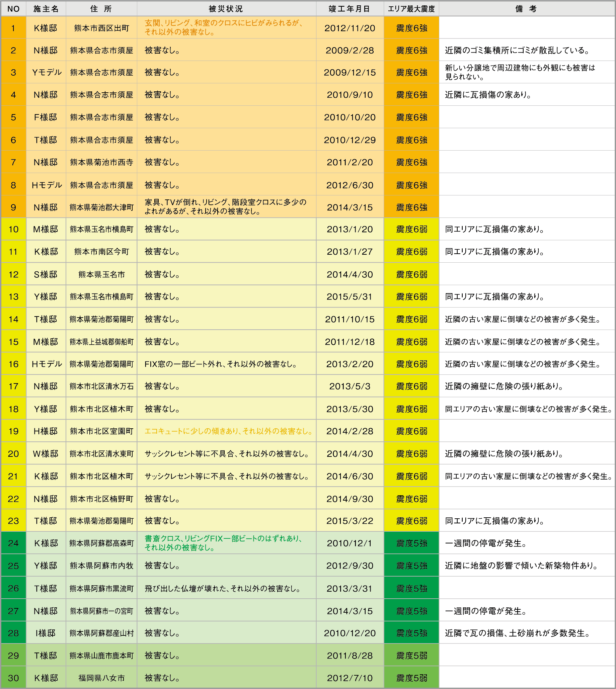Image resolution: width=616 pixels, height=689 pixels.
Task: Select completion date 2012/11/20
Action: pyautogui.click(x=350, y=28)
